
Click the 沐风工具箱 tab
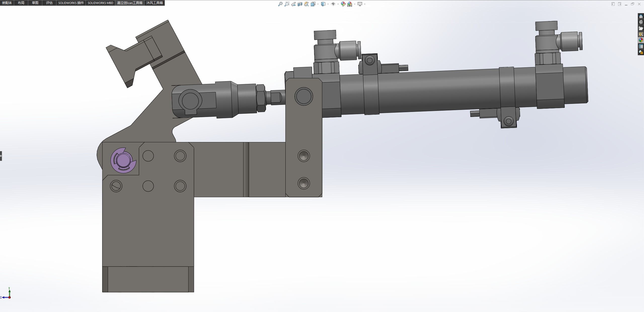pyautogui.click(x=155, y=3)
